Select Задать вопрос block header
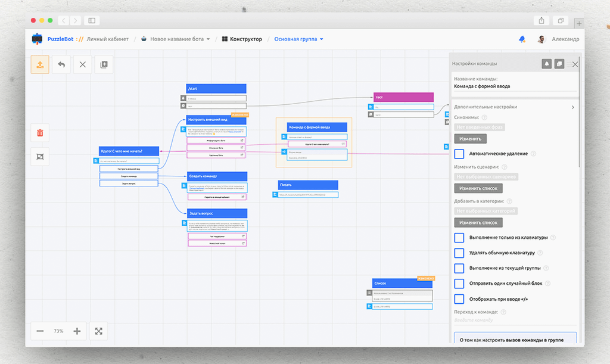The width and height of the screenshot is (610, 364). point(217,213)
